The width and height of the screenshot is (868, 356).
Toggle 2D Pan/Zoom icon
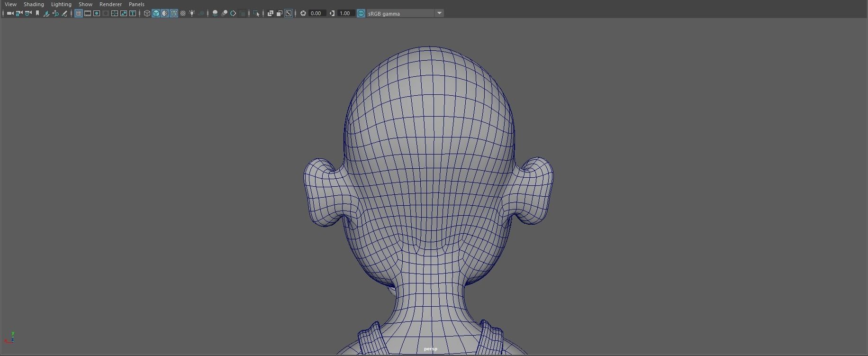pyautogui.click(x=55, y=13)
